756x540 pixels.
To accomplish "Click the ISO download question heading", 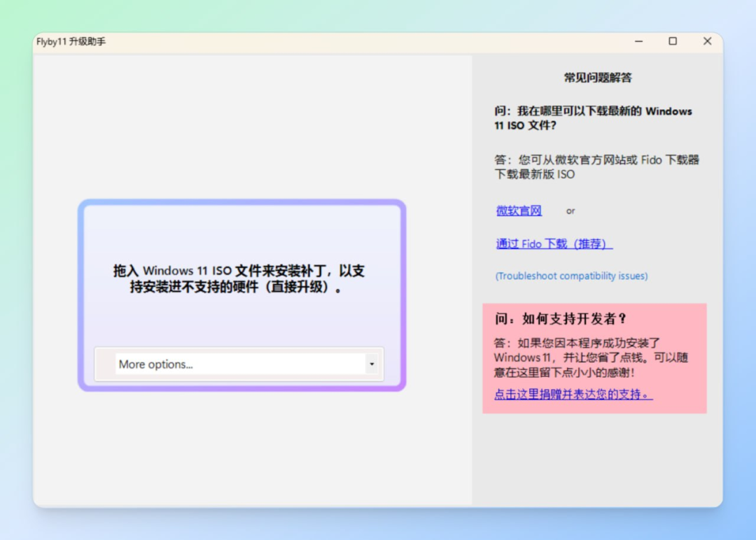I will coord(593,118).
